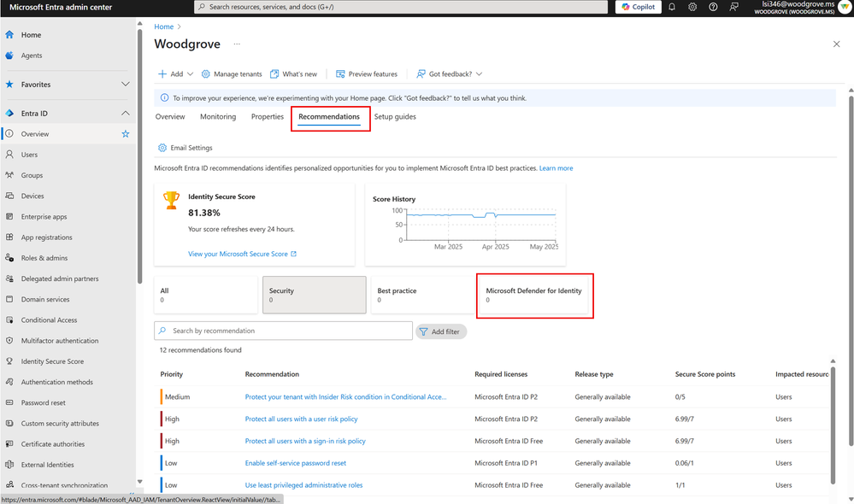
Task: Open External Identities in sidebar
Action: [47, 465]
